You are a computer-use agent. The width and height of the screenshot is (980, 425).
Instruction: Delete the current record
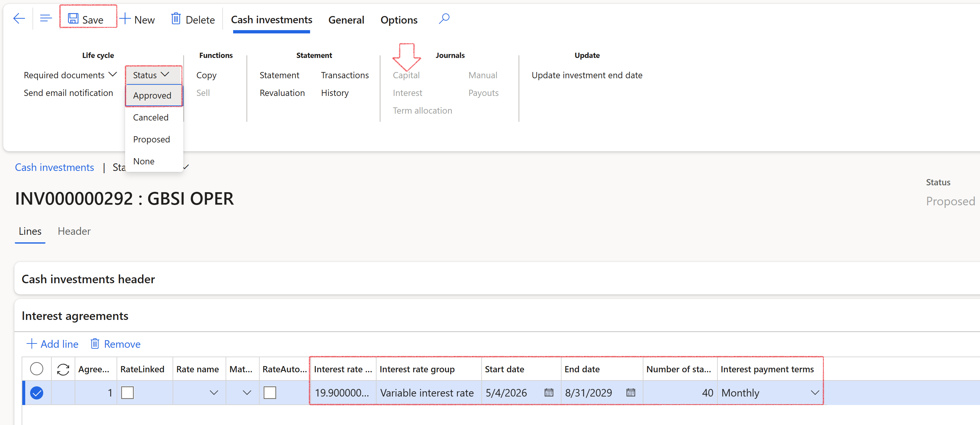[x=193, y=19]
